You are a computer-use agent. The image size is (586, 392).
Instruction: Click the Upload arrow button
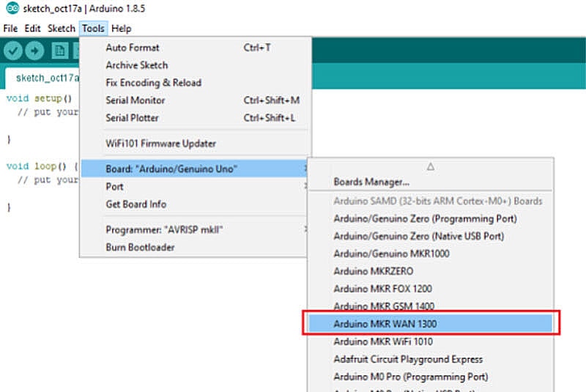coord(34,51)
